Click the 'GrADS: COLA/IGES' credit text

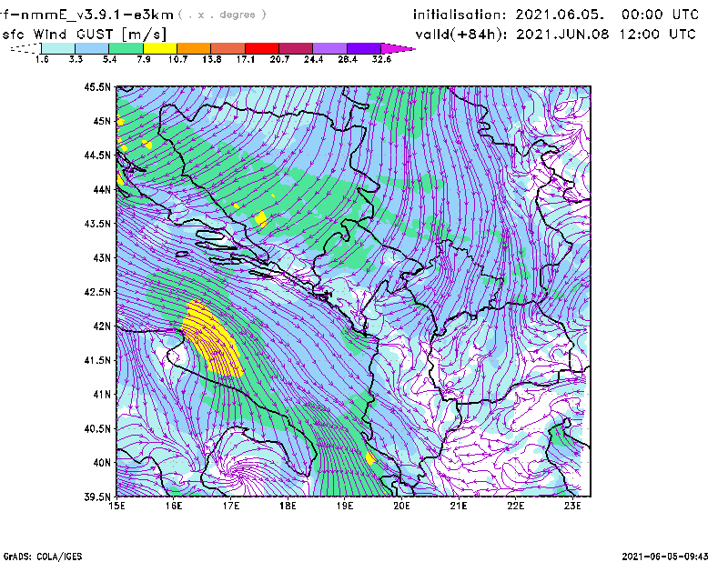(43, 557)
